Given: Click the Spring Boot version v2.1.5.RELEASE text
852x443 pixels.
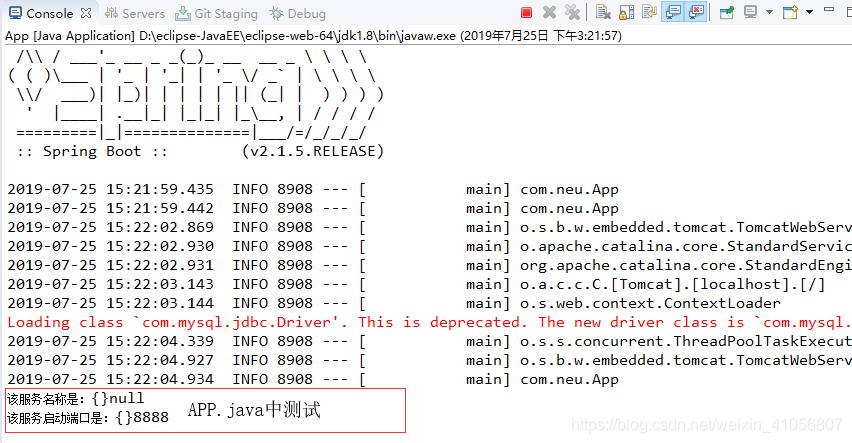Looking at the screenshot, I should pos(313,151).
